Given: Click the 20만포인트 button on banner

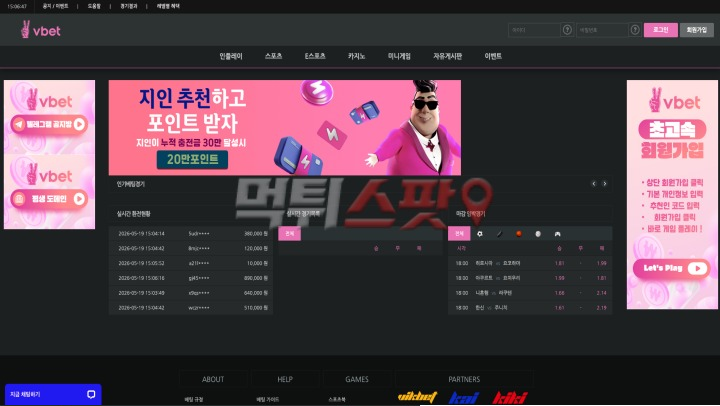Looking at the screenshot, I should [x=192, y=159].
